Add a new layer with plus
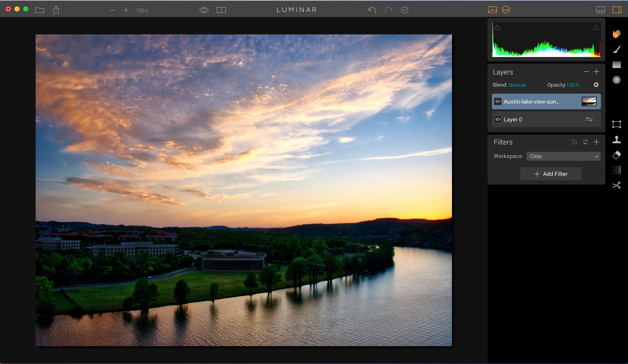 596,72
